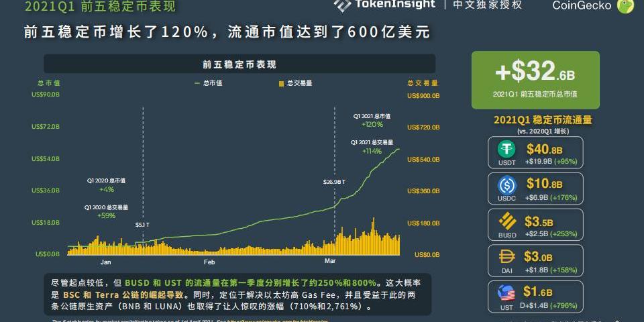The width and height of the screenshot is (644, 322).
Task: Click the UST flag globe icon
Action: (506, 293)
